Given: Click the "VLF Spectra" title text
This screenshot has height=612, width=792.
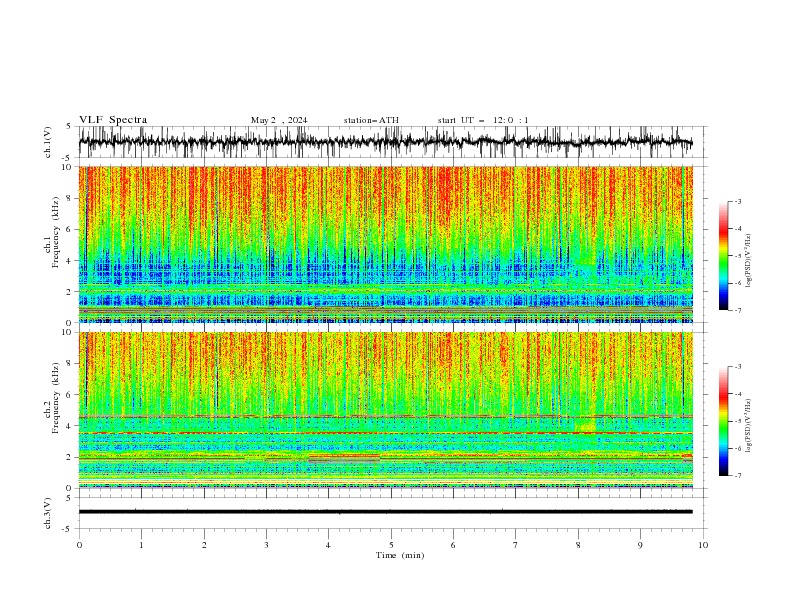Looking at the screenshot, I should (x=113, y=120).
